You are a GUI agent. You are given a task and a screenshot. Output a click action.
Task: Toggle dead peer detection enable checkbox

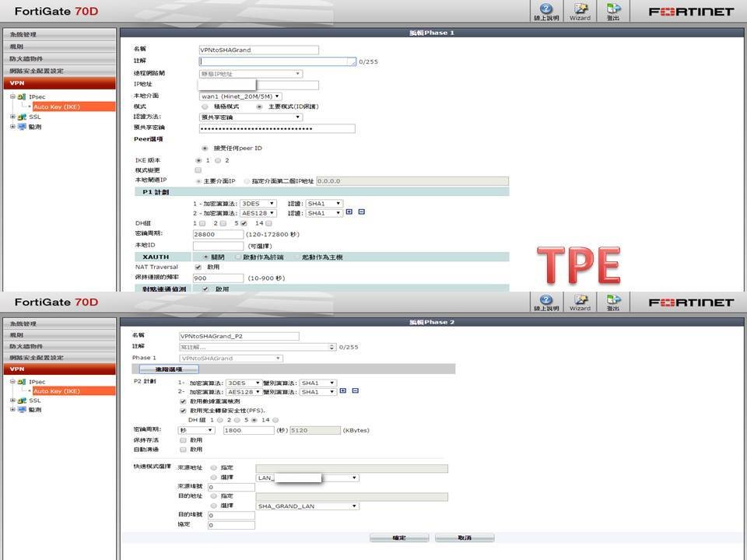coord(205,289)
